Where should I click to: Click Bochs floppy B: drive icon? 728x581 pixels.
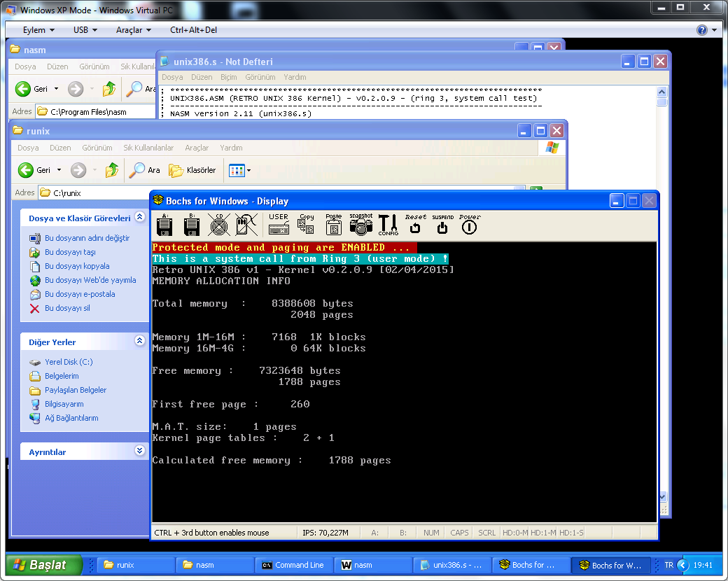tap(192, 225)
